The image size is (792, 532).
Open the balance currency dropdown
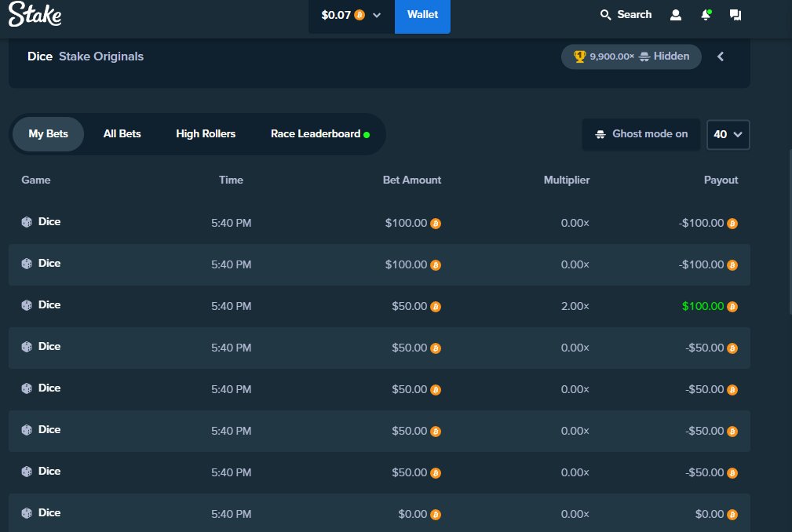376,14
